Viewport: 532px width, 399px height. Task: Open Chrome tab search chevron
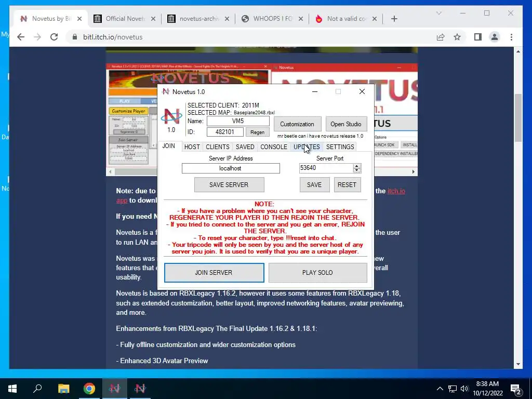438,13
